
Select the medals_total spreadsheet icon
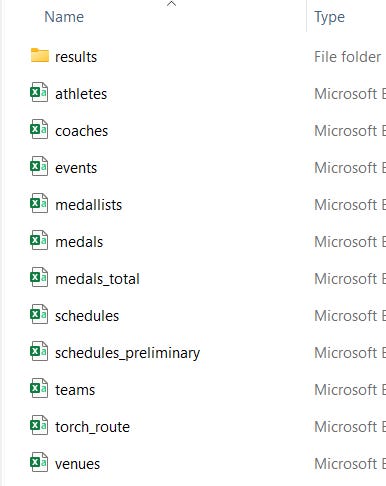pos(39,277)
